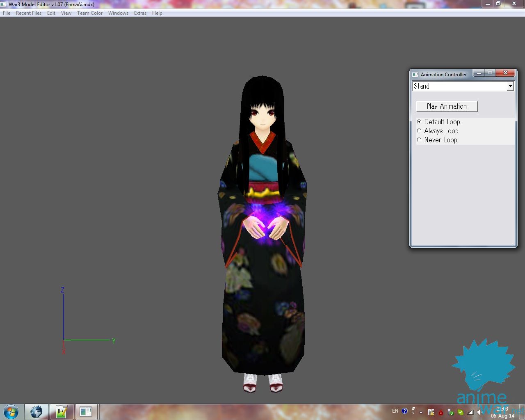Click the girl model in the viewport

point(262,234)
